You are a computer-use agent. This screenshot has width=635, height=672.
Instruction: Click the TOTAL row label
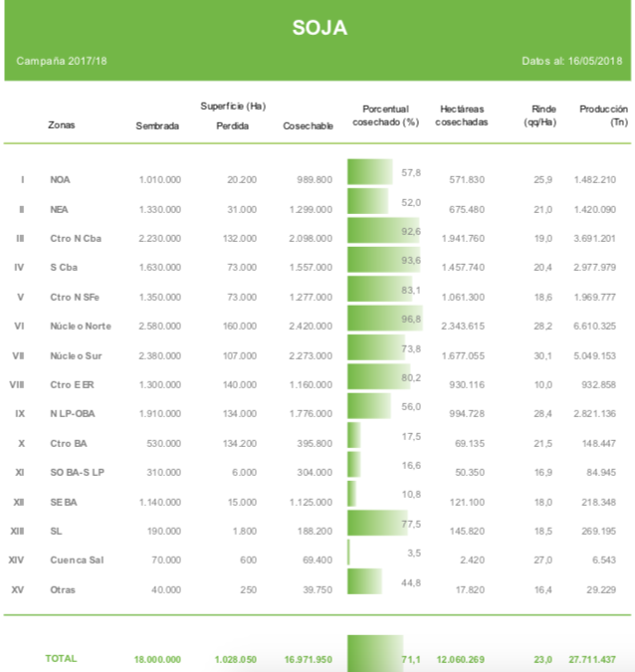tap(61, 658)
